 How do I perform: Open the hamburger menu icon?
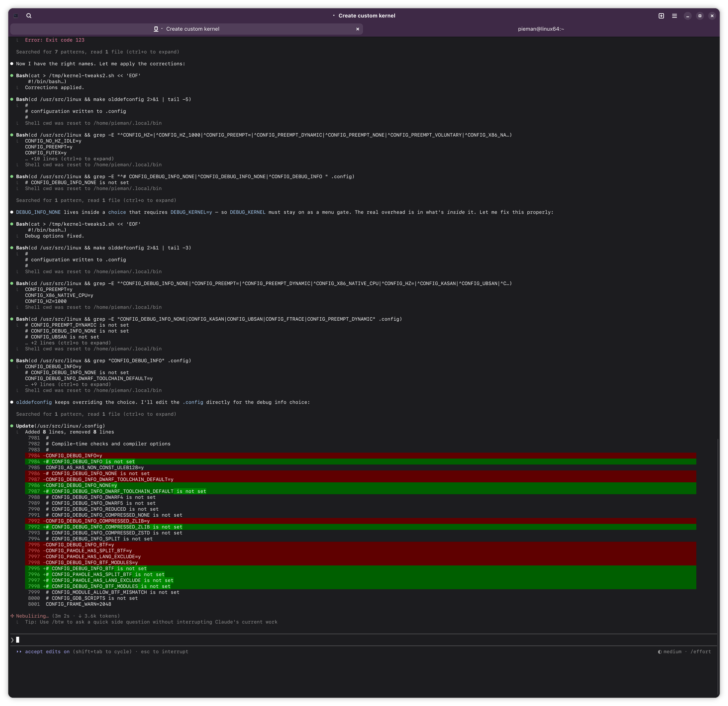click(675, 16)
